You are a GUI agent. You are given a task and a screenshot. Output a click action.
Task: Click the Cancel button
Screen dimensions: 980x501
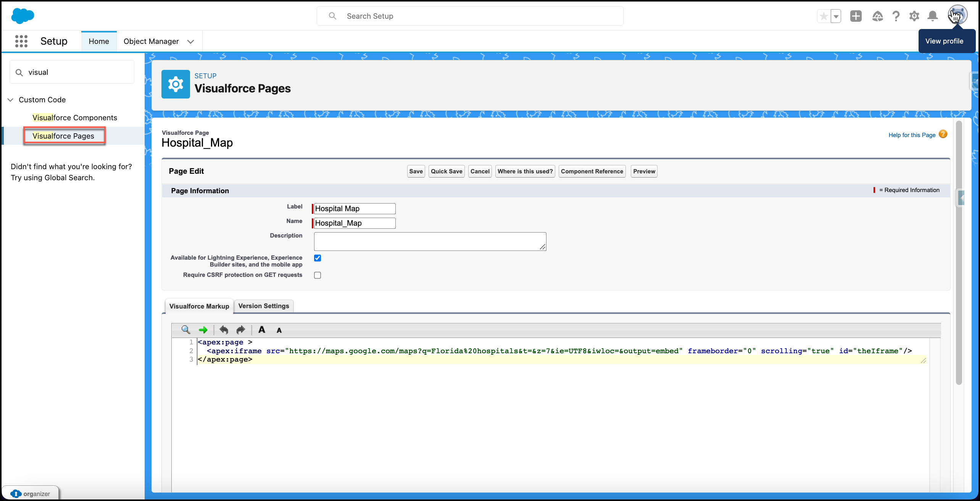click(x=480, y=171)
